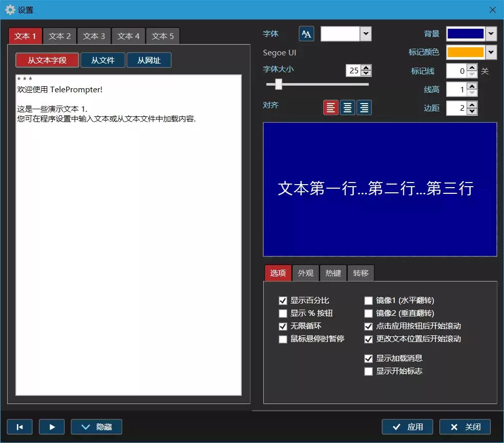Enable 镜像2 (垂直翻转) checkbox
The image size is (504, 443).
pos(368,313)
